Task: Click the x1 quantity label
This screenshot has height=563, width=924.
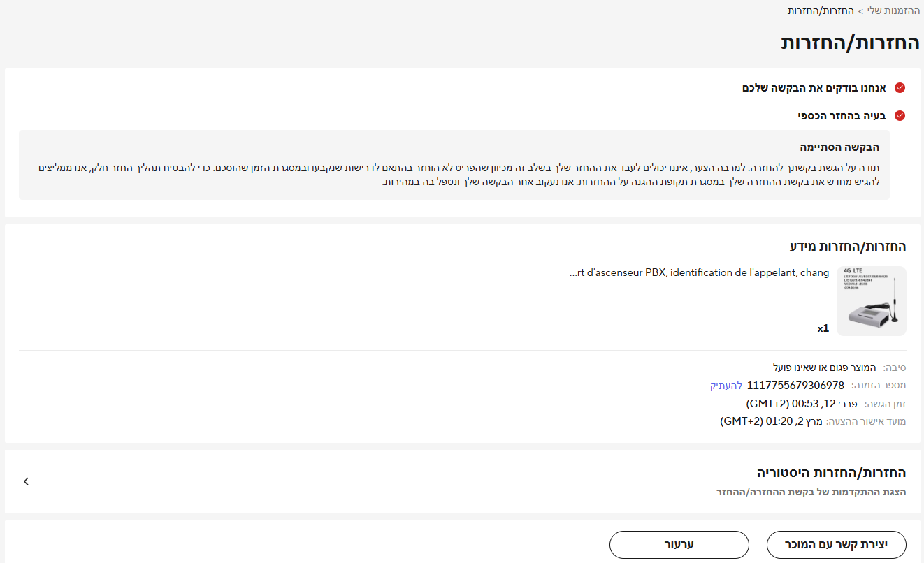Action: click(x=823, y=328)
